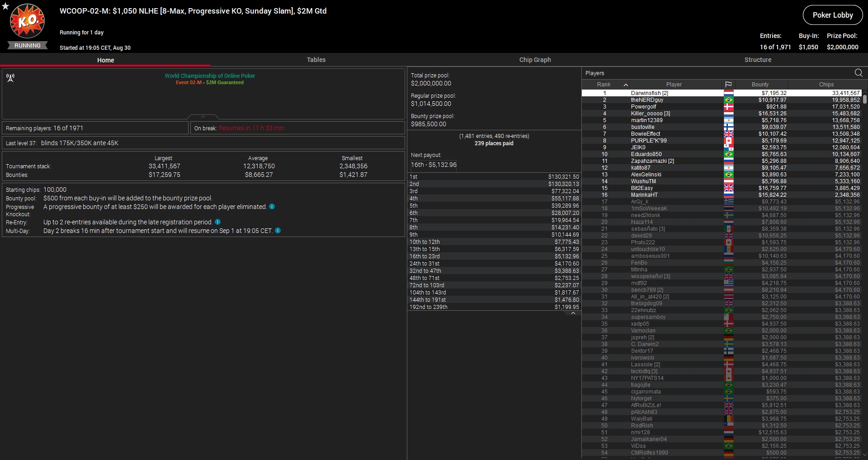Click the flag next to Bit2Easy

point(728,188)
